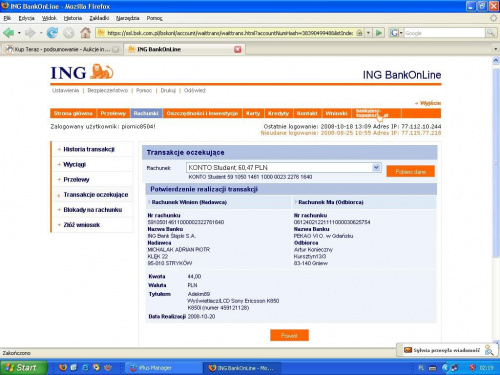
Task: Click the fifth quick launch icon
Action: point(108,367)
